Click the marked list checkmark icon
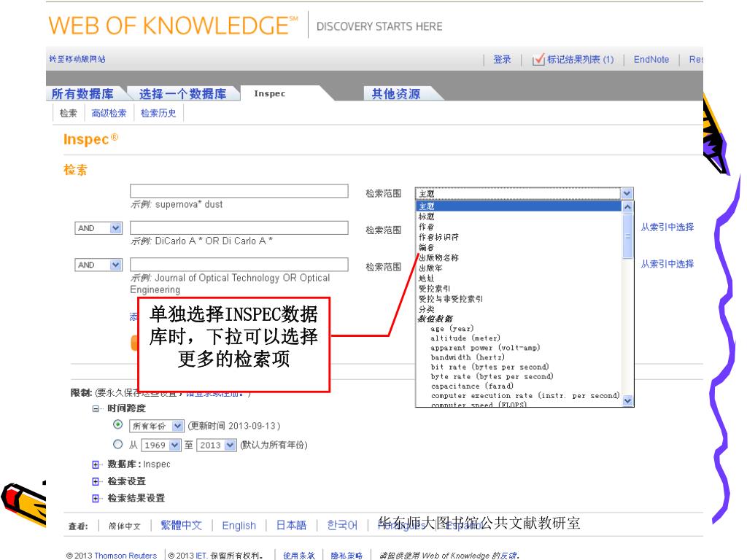This screenshot has width=747, height=560. point(538,60)
